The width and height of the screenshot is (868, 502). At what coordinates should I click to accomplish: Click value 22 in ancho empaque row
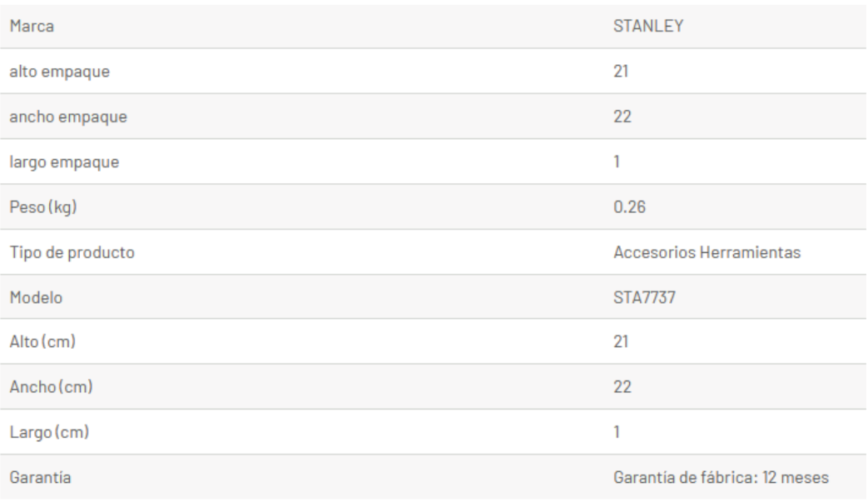(621, 117)
